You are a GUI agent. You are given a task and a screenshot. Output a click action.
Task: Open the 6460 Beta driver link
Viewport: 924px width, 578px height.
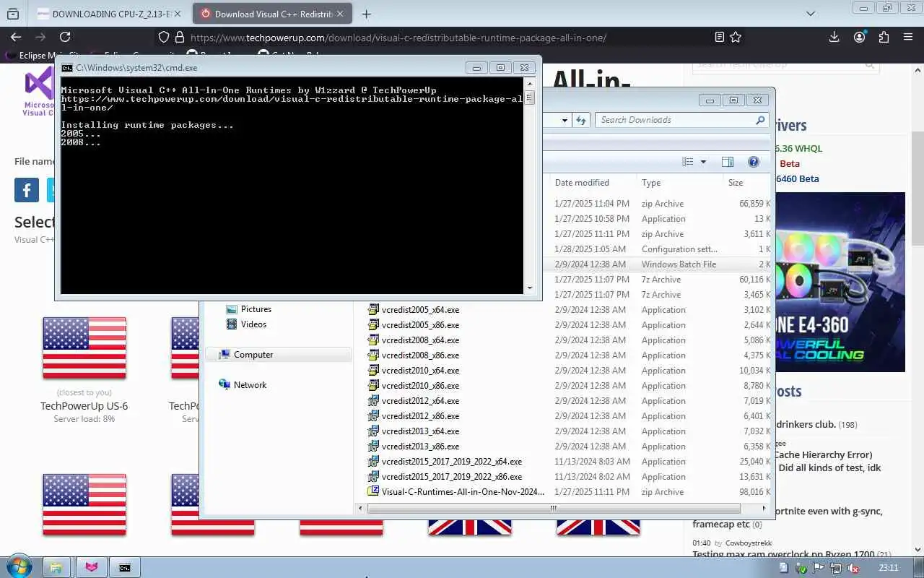797,178
